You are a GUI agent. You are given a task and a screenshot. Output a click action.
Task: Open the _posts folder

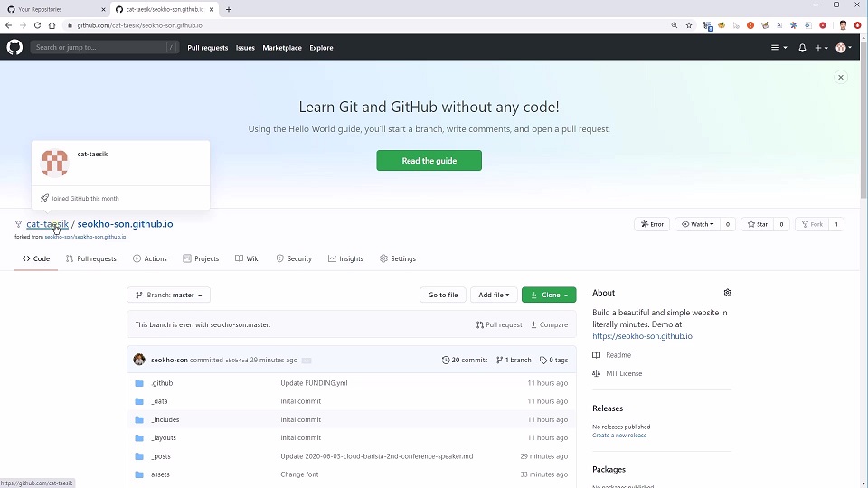pyautogui.click(x=161, y=456)
